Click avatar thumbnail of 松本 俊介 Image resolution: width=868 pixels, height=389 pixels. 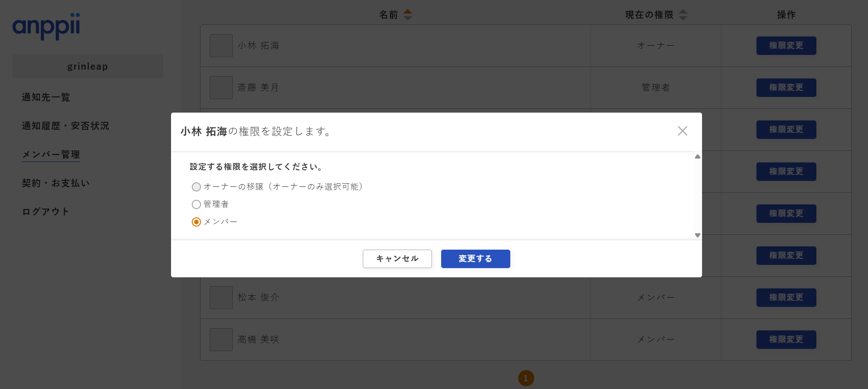pyautogui.click(x=221, y=298)
